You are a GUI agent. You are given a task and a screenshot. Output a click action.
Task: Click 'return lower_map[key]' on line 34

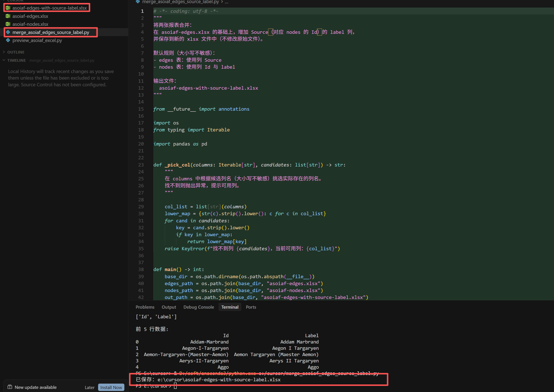[217, 242]
